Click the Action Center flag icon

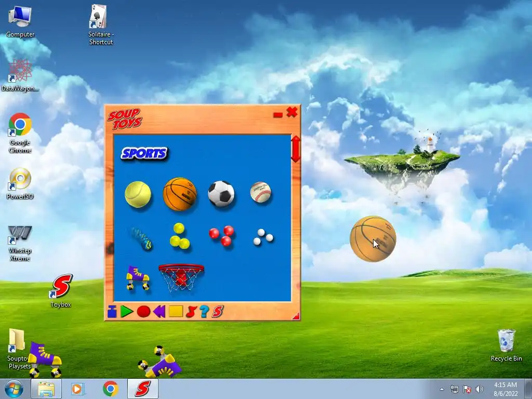coord(467,389)
